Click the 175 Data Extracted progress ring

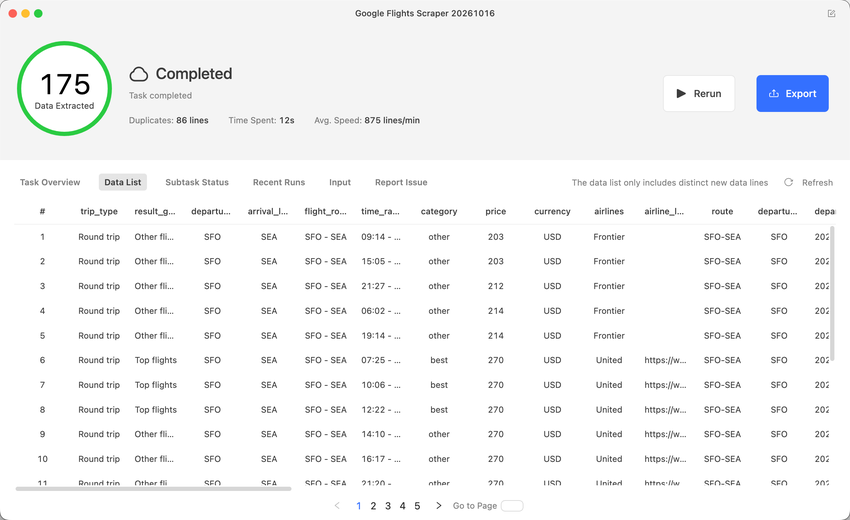click(x=65, y=88)
